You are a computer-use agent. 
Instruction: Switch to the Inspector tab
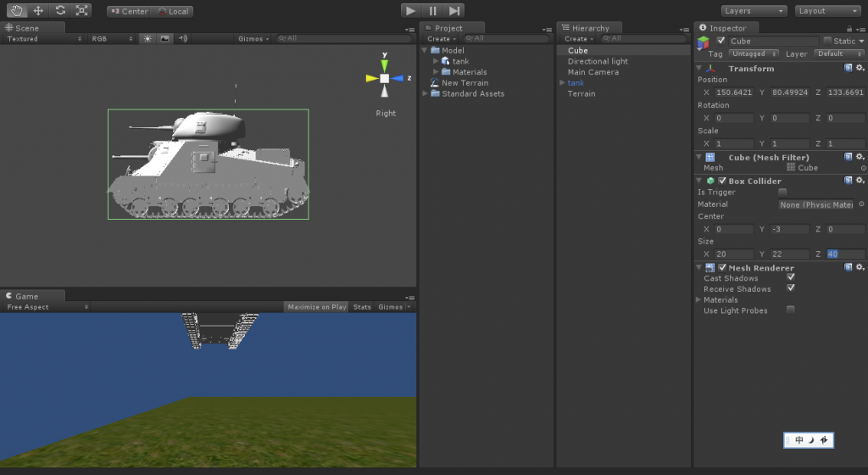coord(726,28)
